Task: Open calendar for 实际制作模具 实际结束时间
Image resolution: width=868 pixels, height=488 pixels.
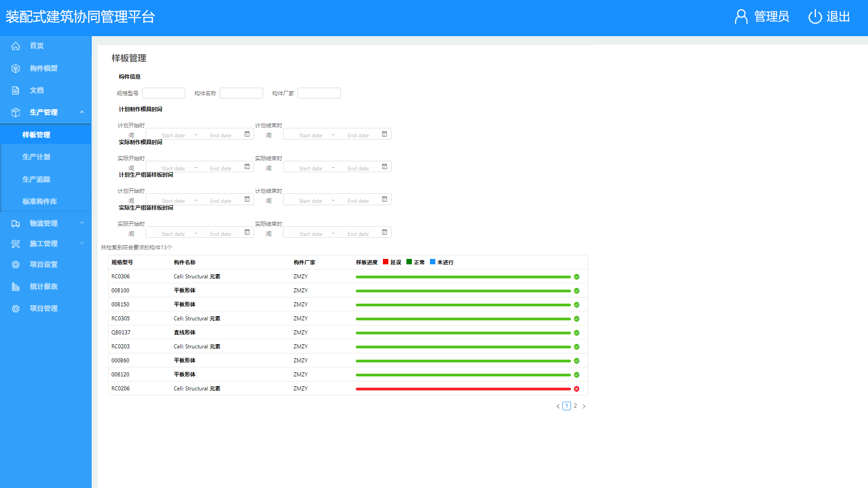Action: [x=384, y=167]
